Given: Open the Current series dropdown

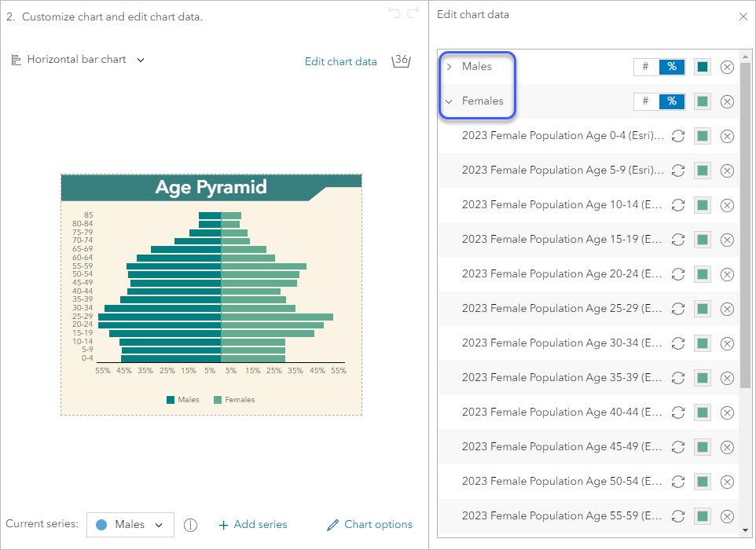Looking at the screenshot, I should [130, 525].
